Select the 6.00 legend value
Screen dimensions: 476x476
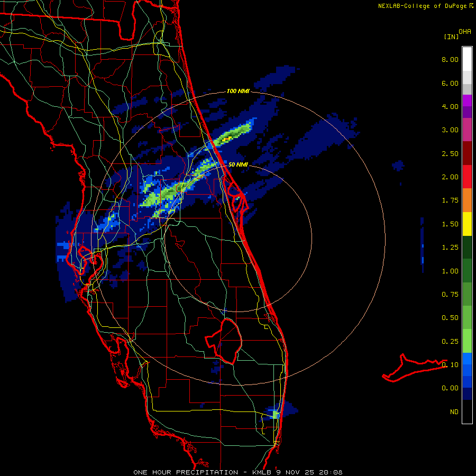450,83
